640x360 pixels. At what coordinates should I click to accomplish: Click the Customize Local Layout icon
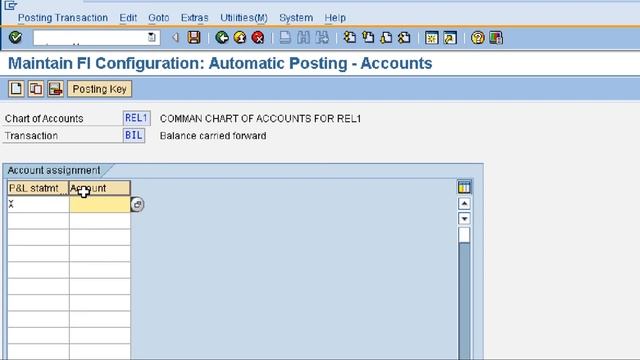coord(496,38)
